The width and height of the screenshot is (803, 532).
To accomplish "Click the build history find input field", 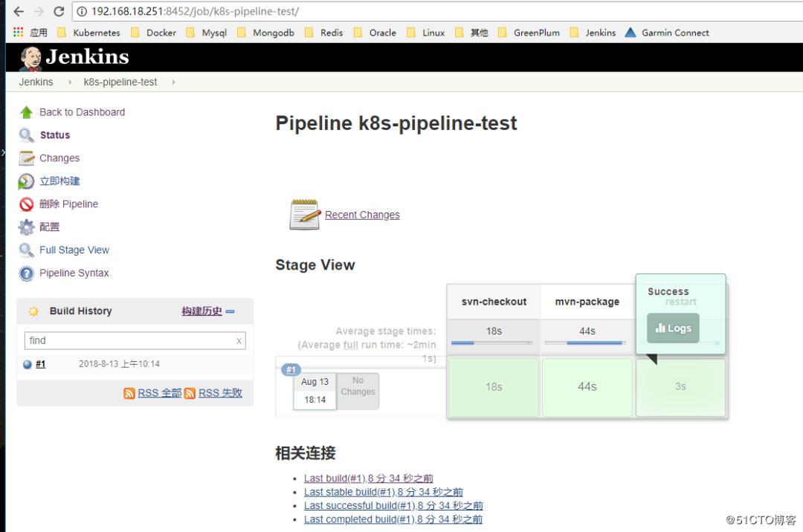I will (x=134, y=340).
